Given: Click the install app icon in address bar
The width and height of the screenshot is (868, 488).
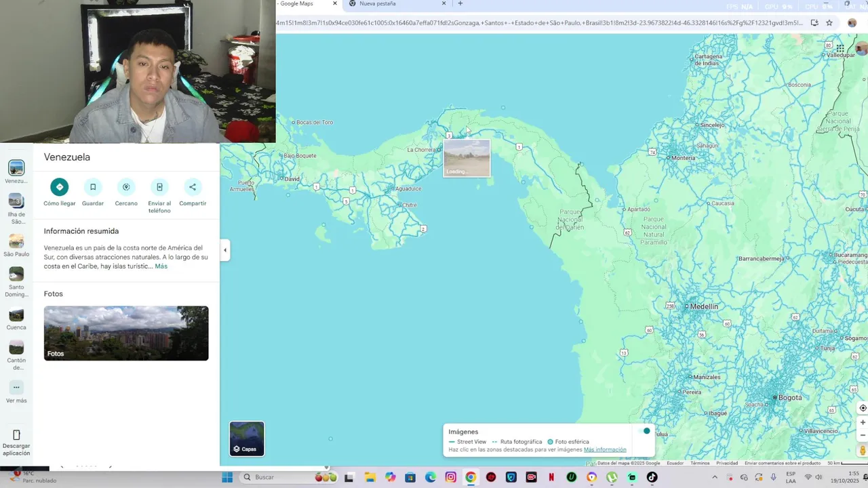Looking at the screenshot, I should click(814, 22).
